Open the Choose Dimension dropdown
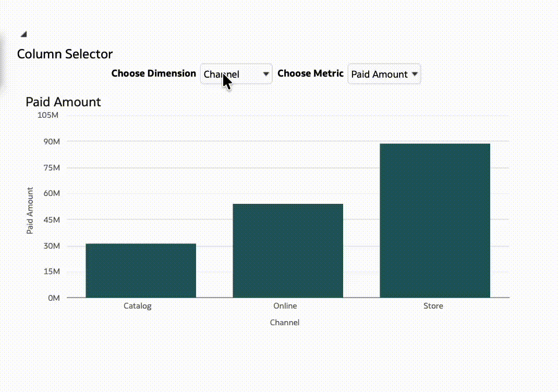This screenshot has height=392, width=558. pyautogui.click(x=236, y=74)
